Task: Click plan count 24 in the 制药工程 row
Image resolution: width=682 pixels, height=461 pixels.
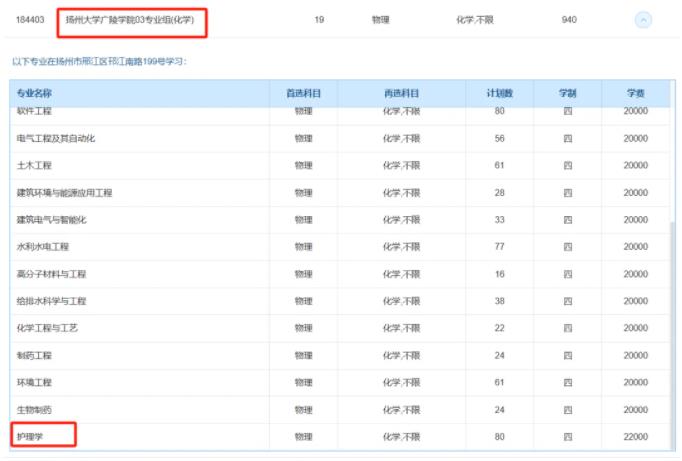Action: pos(499,356)
